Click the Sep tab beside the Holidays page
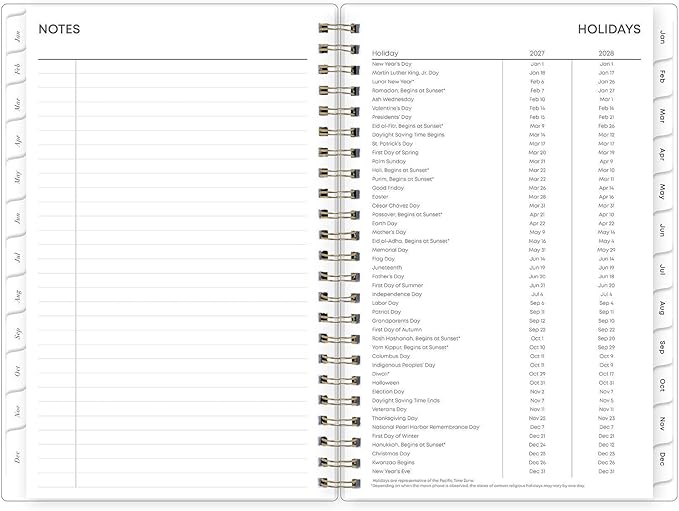This screenshot has height=511, width=679. (662, 347)
